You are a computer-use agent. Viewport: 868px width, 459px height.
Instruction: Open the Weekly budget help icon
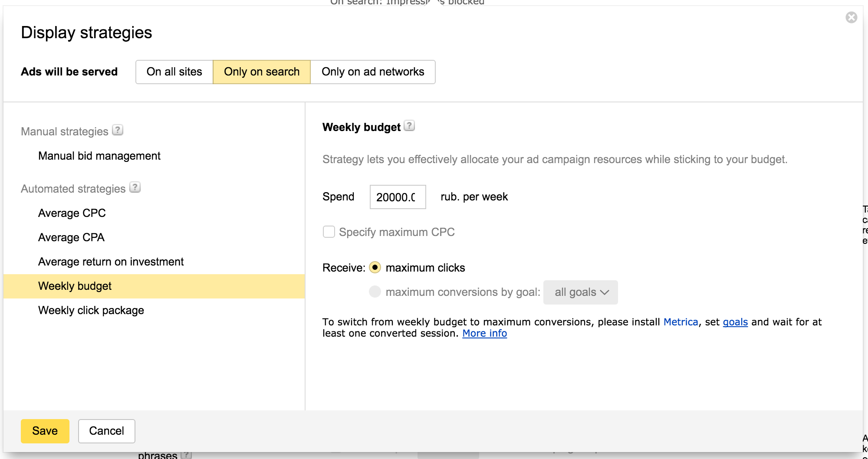tap(409, 126)
